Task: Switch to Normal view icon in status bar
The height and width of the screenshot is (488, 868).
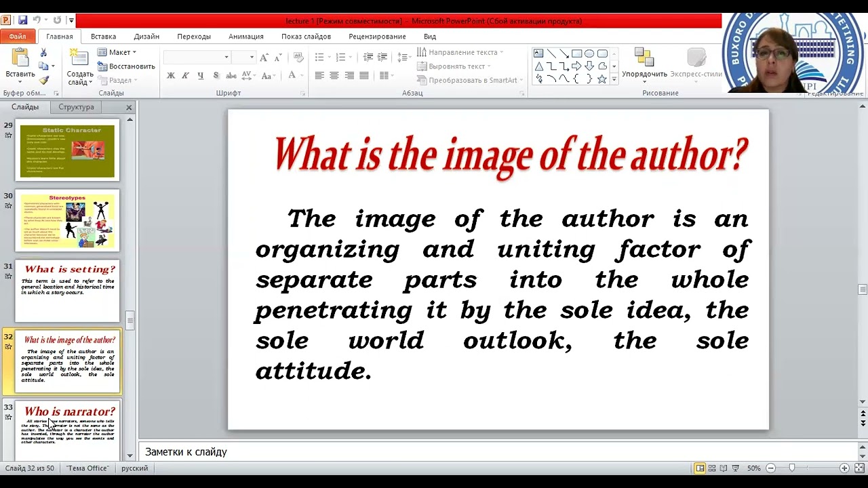Action: 700,468
